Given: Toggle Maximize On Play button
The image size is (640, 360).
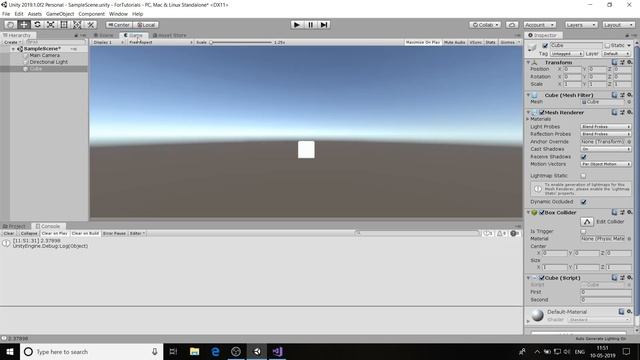Looking at the screenshot, I should coord(423,42).
